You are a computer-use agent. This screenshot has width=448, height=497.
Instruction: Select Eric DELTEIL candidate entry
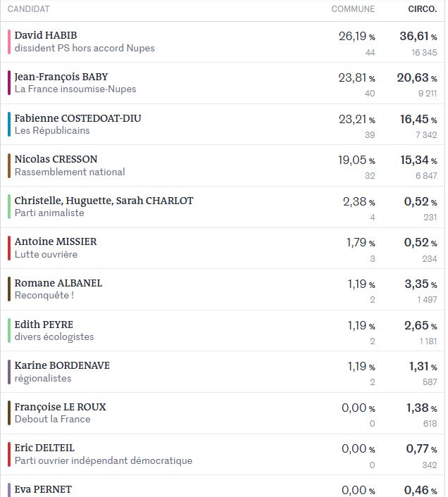(223, 455)
